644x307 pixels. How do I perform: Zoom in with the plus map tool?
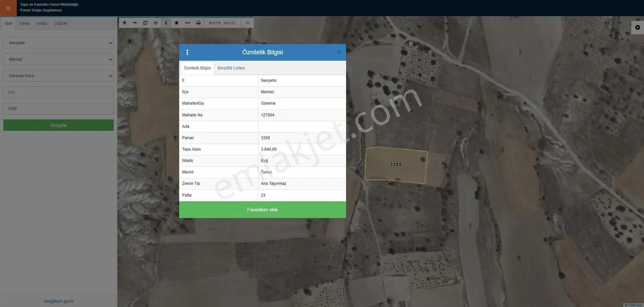pos(124,23)
